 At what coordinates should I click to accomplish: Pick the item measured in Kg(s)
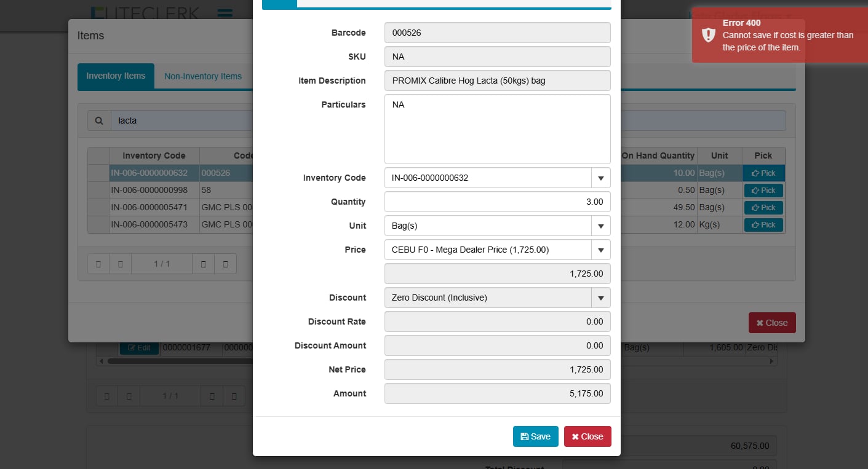(763, 225)
